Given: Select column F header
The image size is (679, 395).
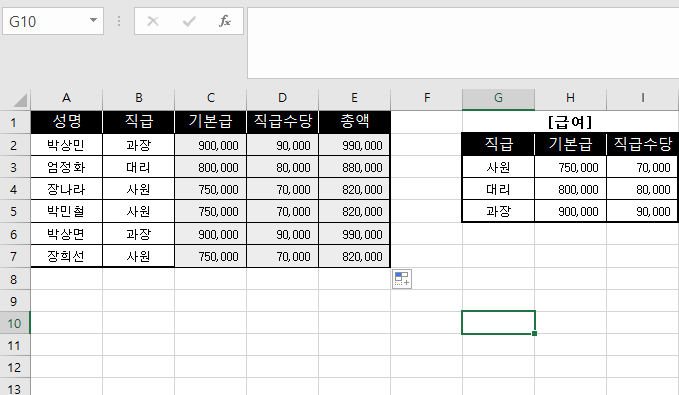Looking at the screenshot, I should pos(427,99).
